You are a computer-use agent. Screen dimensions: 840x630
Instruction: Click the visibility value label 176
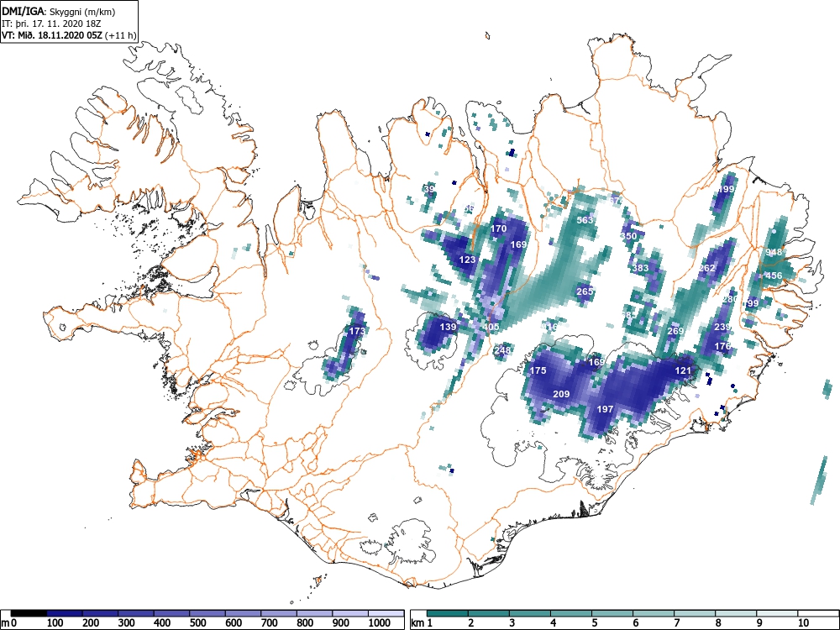[722, 346]
